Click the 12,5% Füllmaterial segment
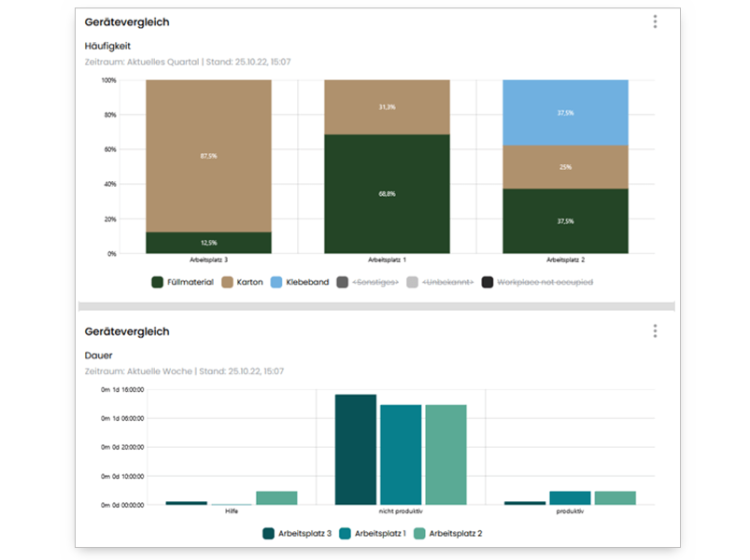This screenshot has height=560, width=750. 208,243
